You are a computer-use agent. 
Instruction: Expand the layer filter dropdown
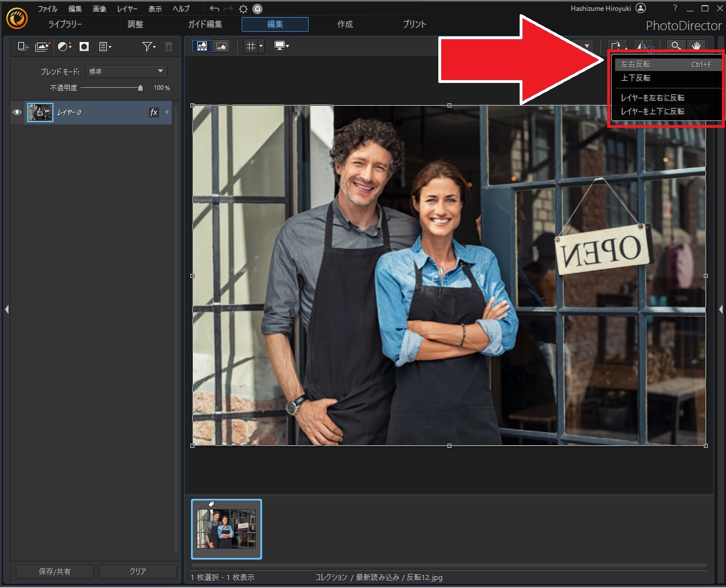[149, 47]
